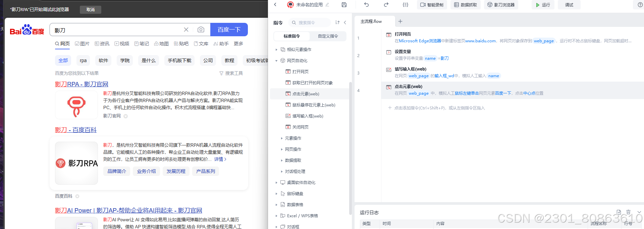Click the back arrow in the 影刀 editor
The width and height of the screenshot is (644, 229).
275,5
